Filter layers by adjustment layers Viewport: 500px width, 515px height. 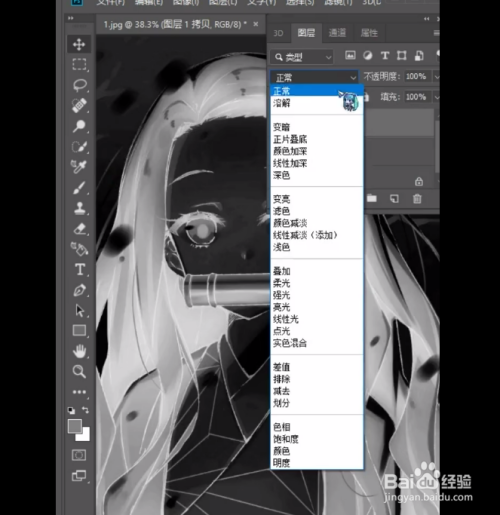[368, 56]
